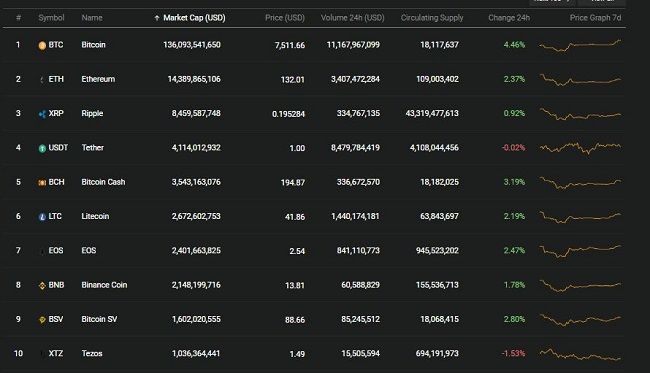This screenshot has width=650, height=373.
Task: Sort by Volume 24h (USD) header
Action: [352, 18]
